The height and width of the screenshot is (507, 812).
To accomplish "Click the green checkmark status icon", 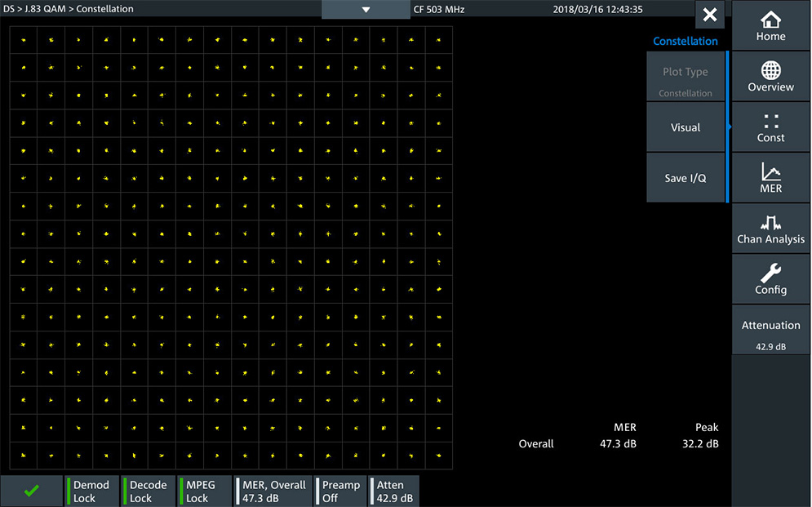I will 32,491.
